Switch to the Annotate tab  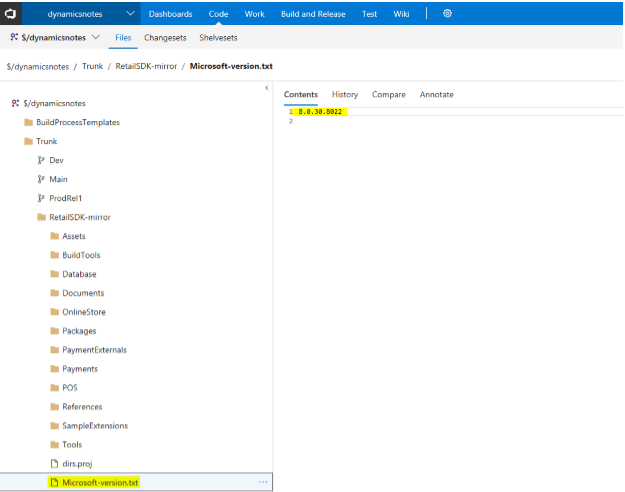(436, 95)
